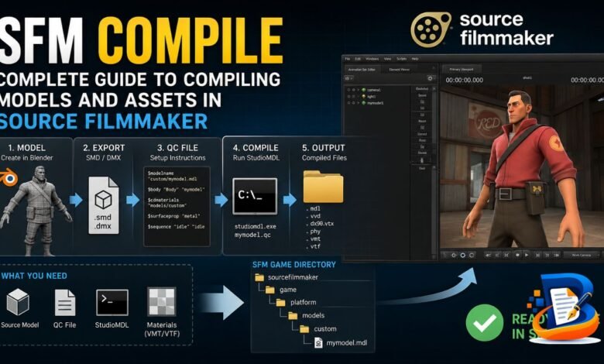Switch to the Element Viewer tab
The image size is (604, 364).
(399, 70)
